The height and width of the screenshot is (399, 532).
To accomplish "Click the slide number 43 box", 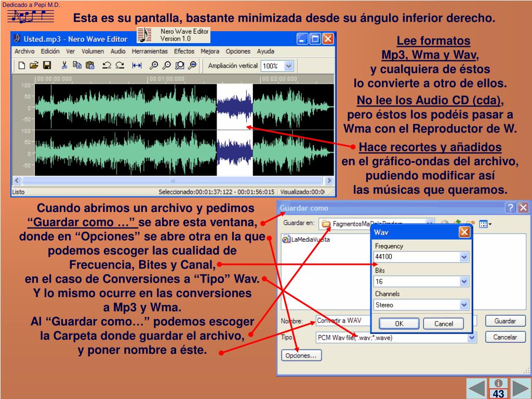I will (498, 394).
